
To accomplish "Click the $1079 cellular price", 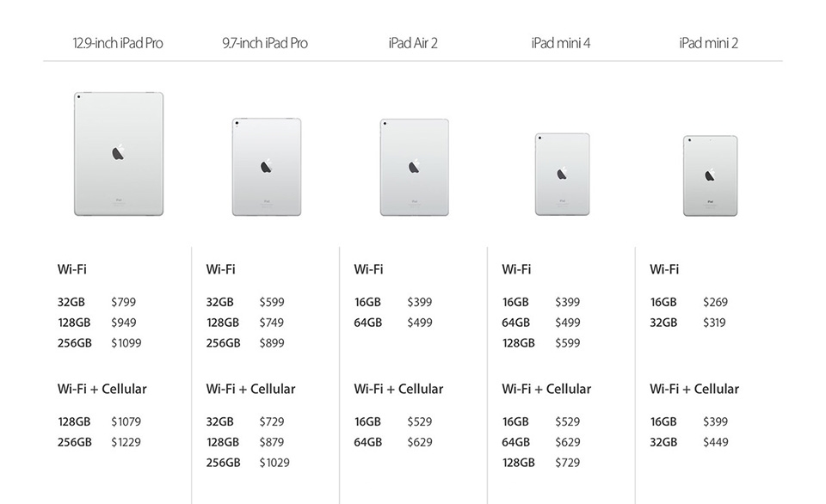I will pyautogui.click(x=126, y=421).
